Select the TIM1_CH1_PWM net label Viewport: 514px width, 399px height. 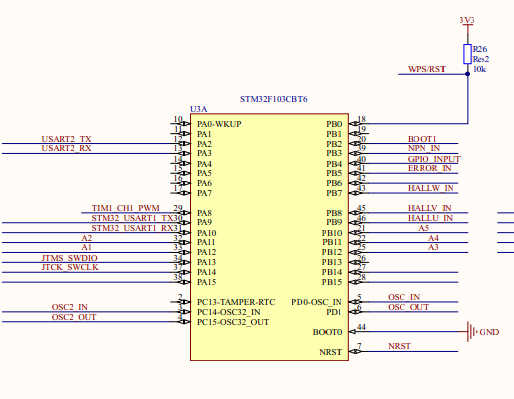(126, 208)
